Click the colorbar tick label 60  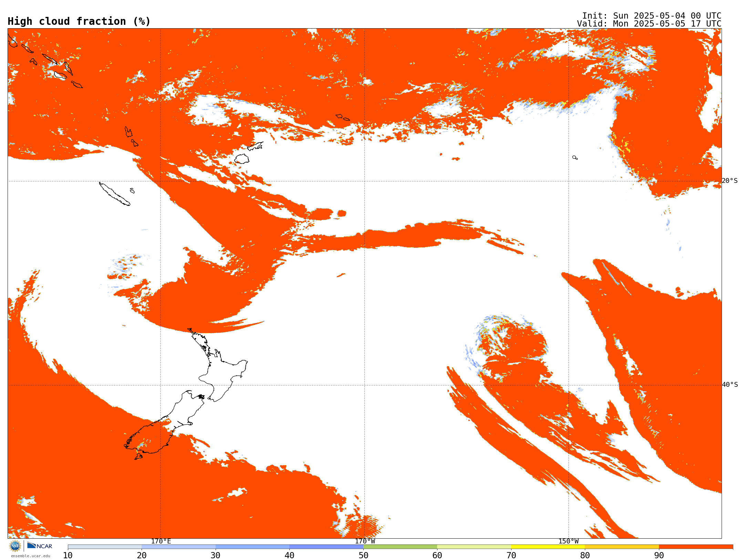[437, 556]
